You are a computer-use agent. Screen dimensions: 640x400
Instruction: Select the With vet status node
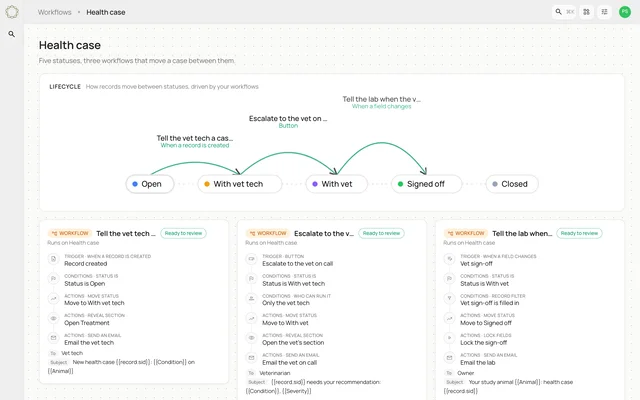336,184
